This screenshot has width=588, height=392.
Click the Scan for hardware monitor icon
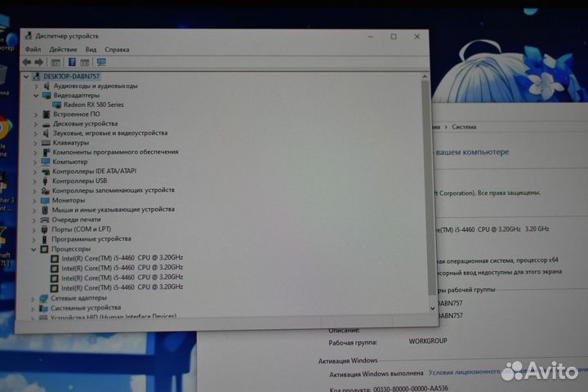101,62
